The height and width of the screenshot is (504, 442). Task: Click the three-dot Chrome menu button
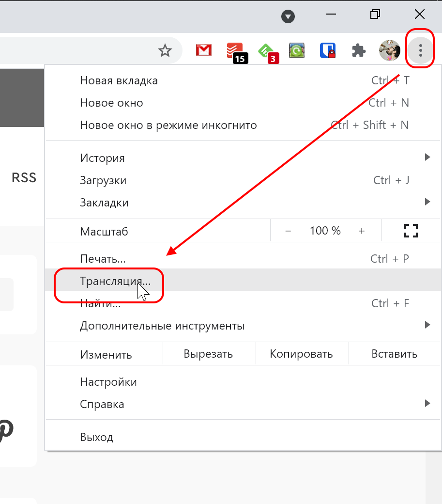point(420,50)
